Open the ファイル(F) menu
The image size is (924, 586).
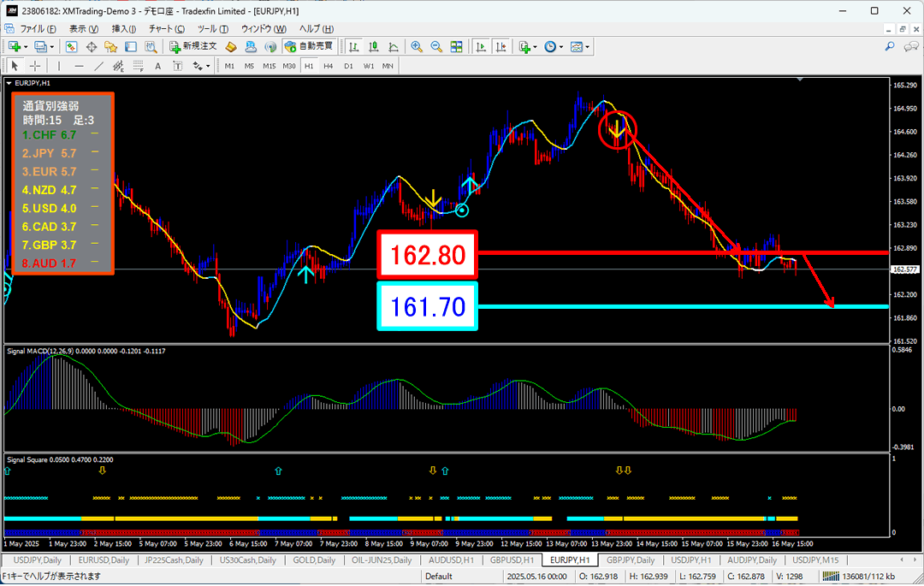[x=38, y=29]
